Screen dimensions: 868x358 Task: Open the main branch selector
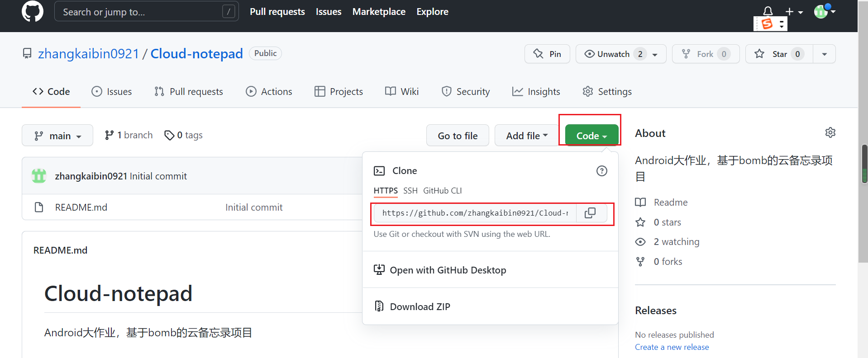pos(57,136)
